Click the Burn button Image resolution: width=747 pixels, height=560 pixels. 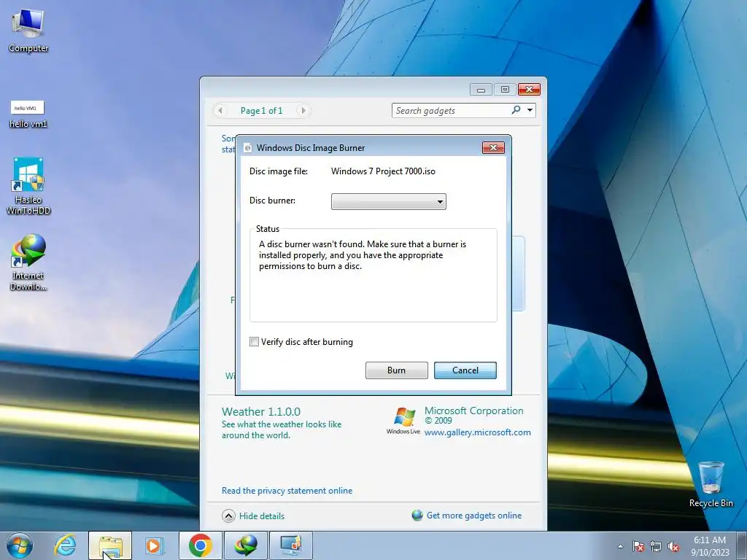396,370
